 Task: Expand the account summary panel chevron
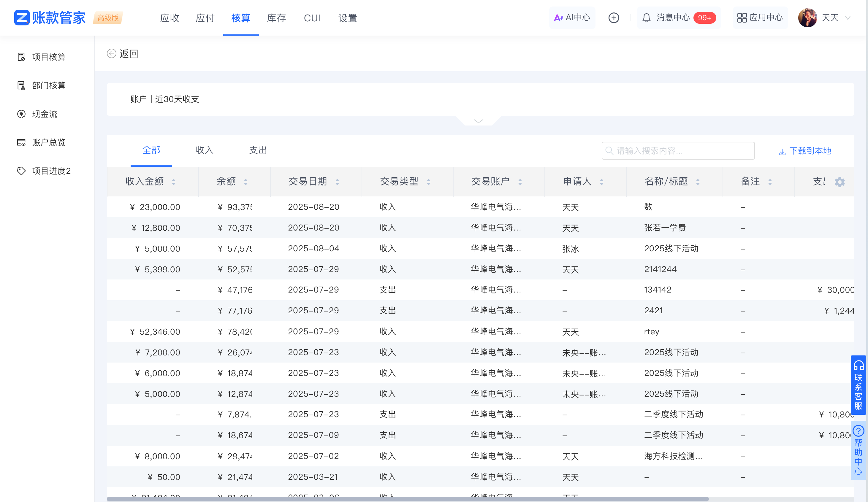click(x=478, y=121)
